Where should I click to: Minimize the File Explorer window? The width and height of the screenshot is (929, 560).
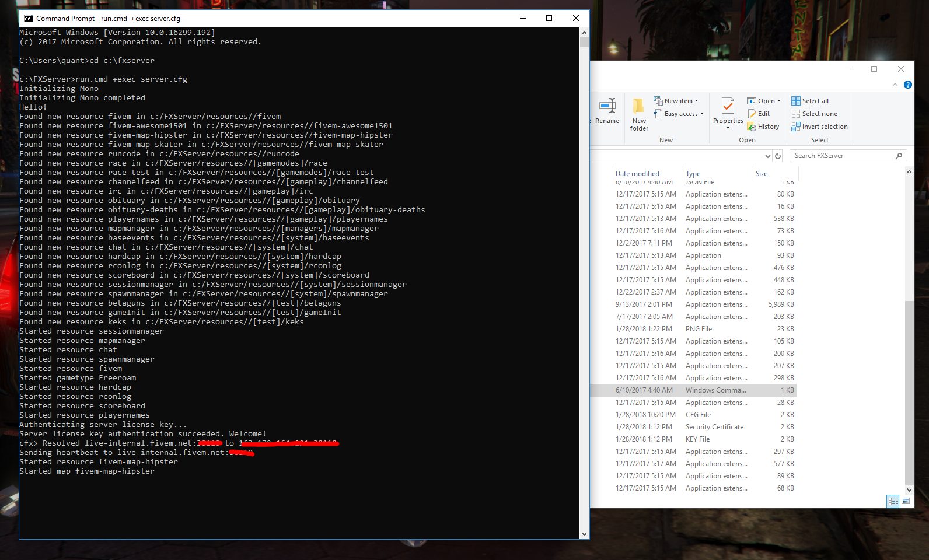(x=848, y=69)
